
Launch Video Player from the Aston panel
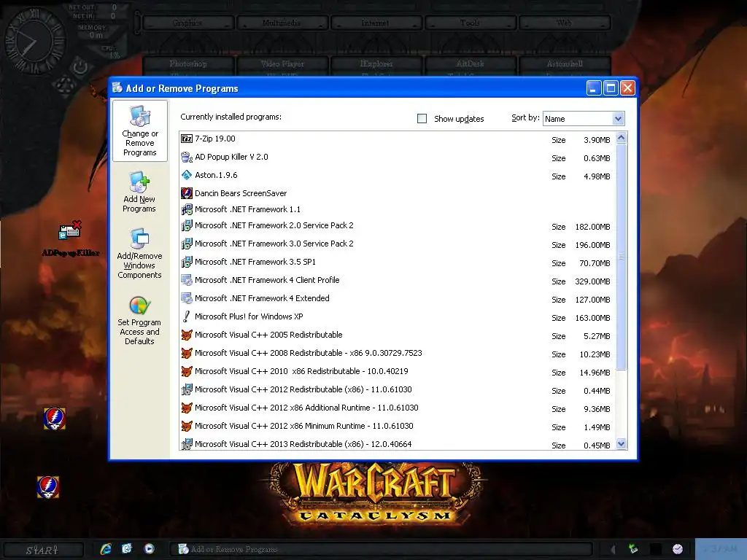pyautogui.click(x=282, y=64)
